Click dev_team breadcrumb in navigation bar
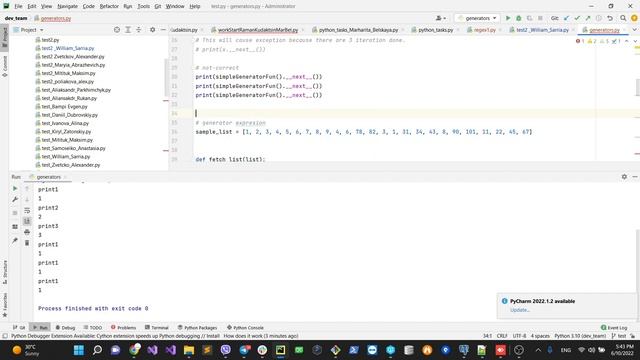This screenshot has width=640, height=360. (x=16, y=18)
